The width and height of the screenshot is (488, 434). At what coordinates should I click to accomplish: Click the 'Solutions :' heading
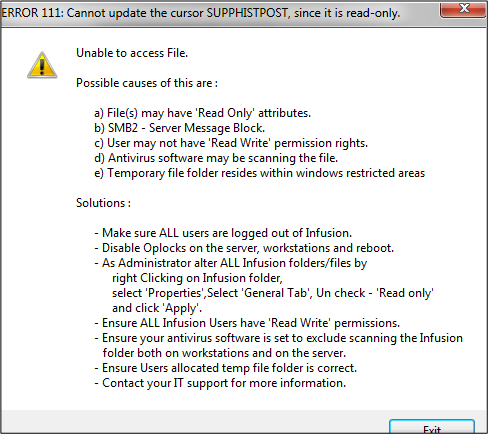(x=103, y=203)
